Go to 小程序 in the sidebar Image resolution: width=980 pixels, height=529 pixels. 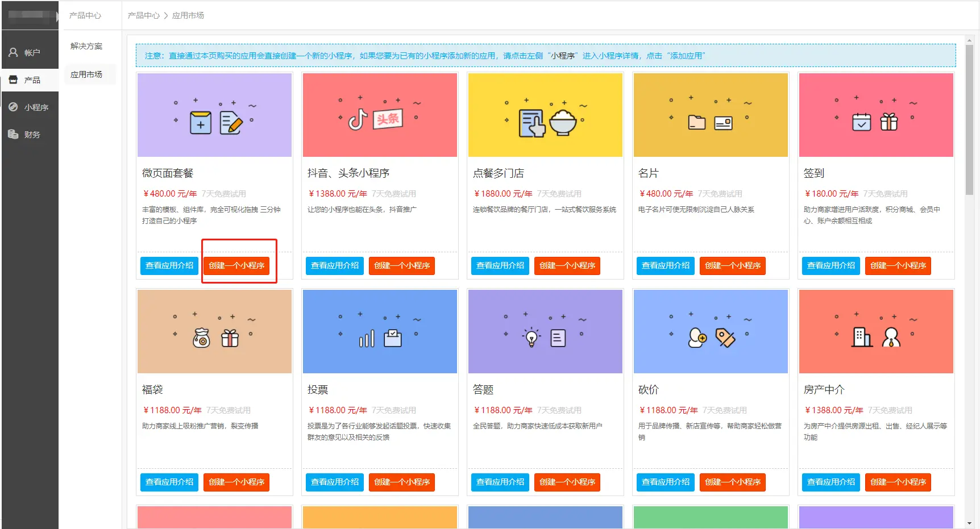(x=30, y=107)
